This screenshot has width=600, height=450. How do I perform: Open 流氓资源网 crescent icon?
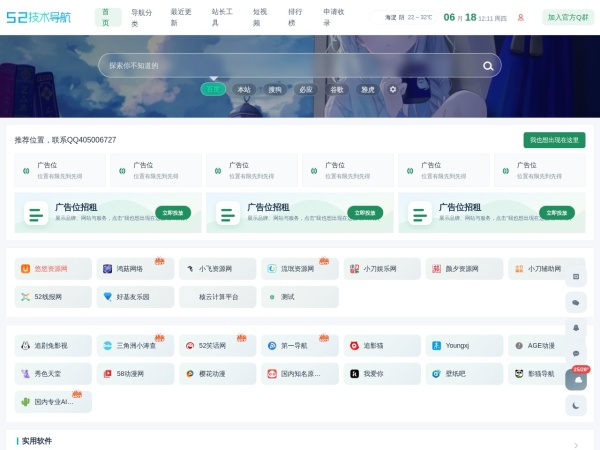click(x=272, y=269)
